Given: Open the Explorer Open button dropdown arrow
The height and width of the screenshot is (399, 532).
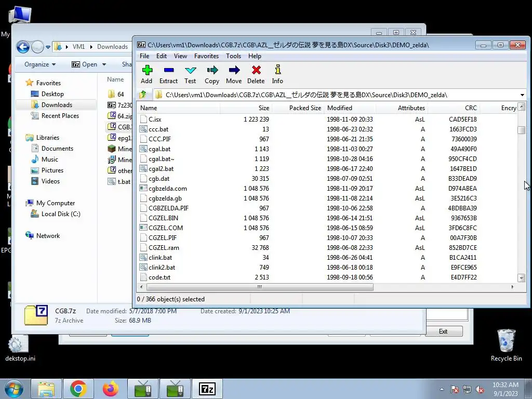Looking at the screenshot, I should coord(104,64).
